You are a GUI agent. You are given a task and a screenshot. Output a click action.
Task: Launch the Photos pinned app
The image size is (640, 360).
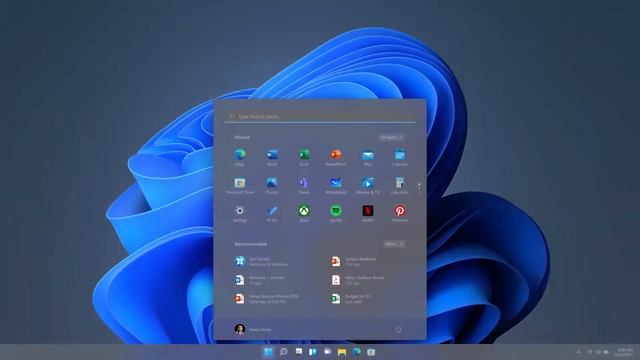(x=272, y=185)
